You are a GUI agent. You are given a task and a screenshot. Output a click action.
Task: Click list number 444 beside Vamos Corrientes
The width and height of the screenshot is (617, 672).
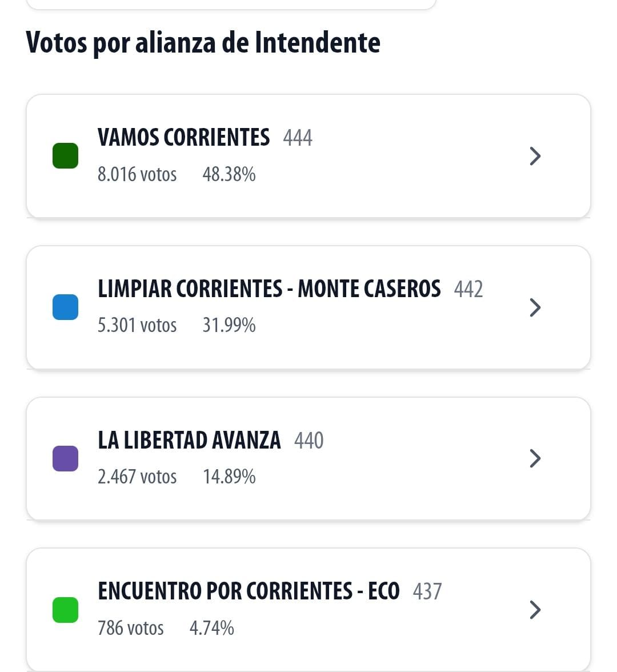[298, 138]
